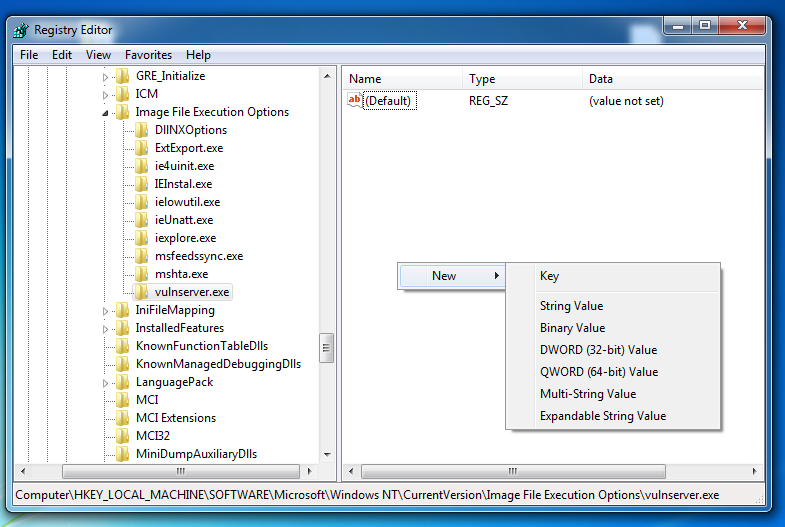Click value pane horizontal scroll right arrow
Image resolution: width=785 pixels, height=527 pixels.
click(754, 471)
